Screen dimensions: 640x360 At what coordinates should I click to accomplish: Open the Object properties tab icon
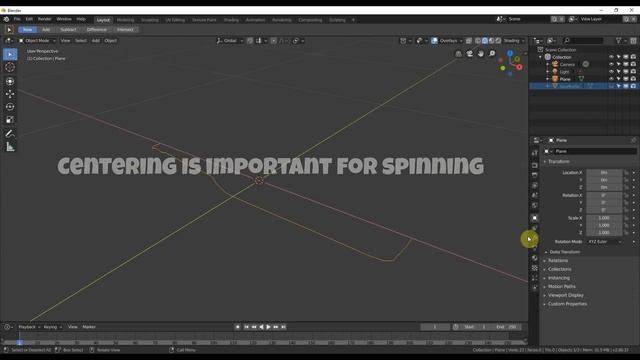click(x=535, y=218)
